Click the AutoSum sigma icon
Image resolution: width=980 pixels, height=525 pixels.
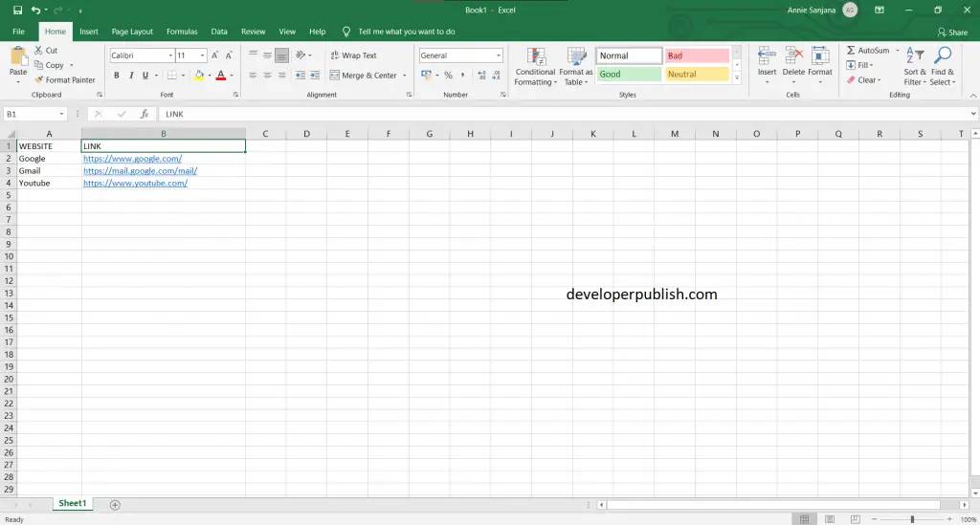(851, 50)
